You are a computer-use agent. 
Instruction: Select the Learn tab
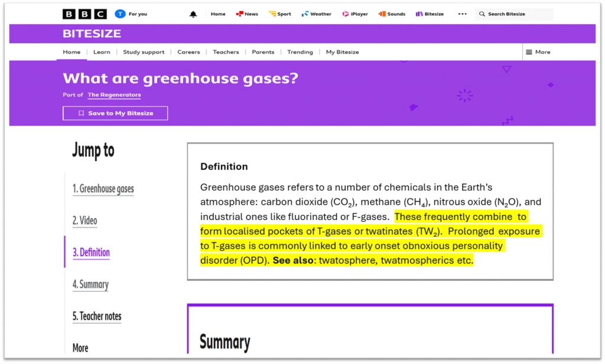click(x=102, y=52)
